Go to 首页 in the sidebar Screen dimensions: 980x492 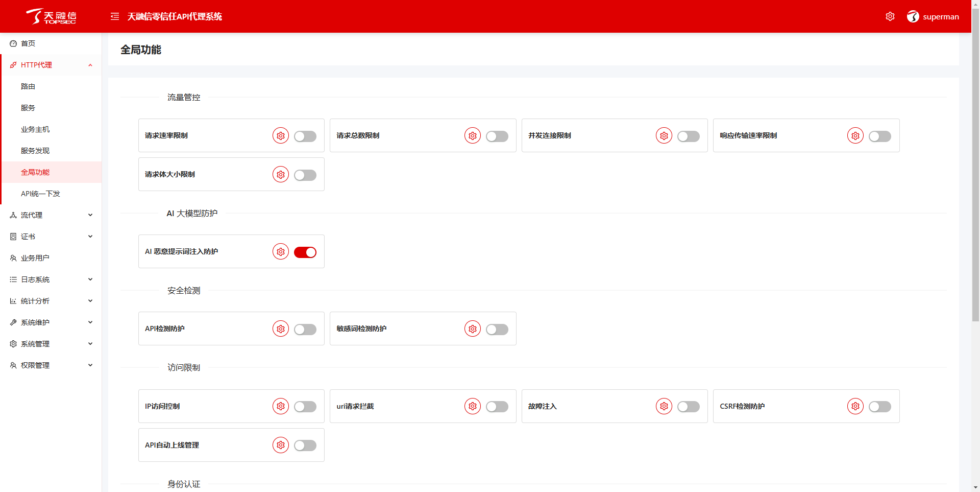pos(28,43)
